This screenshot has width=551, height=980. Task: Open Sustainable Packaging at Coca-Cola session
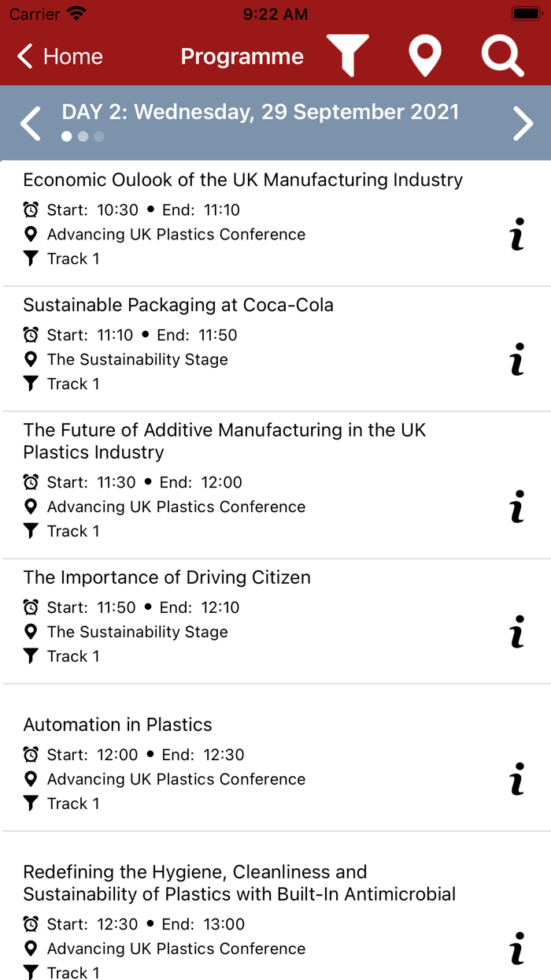coord(178,305)
